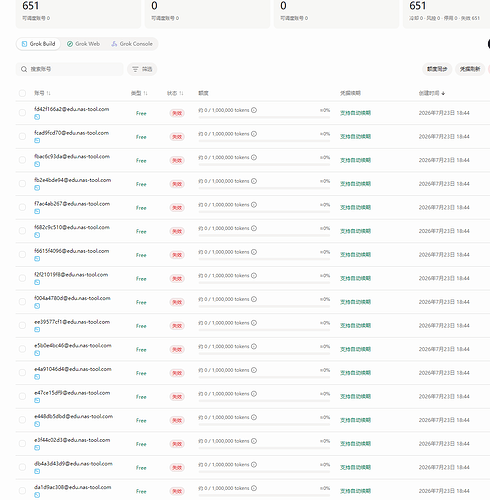Sort the table by the 类型 column

(x=139, y=93)
